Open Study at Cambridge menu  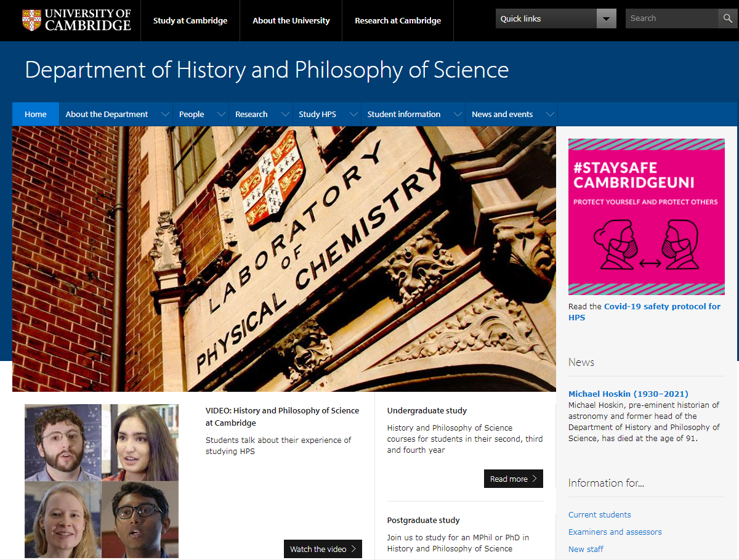190,21
